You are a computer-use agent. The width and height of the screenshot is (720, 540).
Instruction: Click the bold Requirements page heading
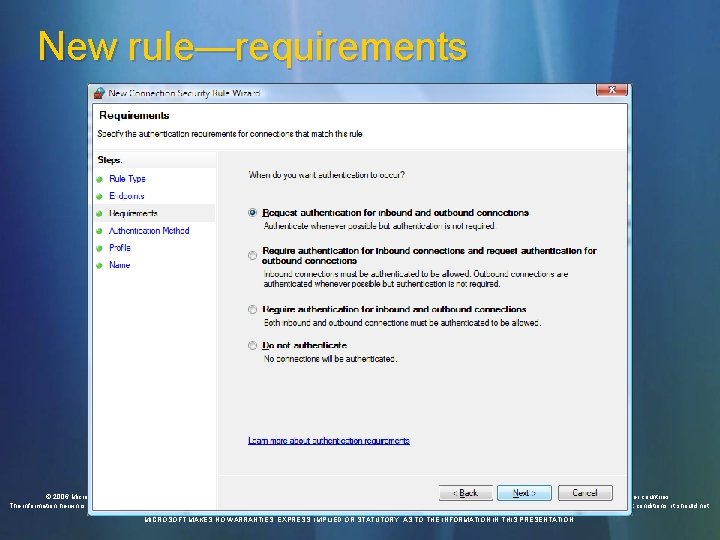[134, 115]
